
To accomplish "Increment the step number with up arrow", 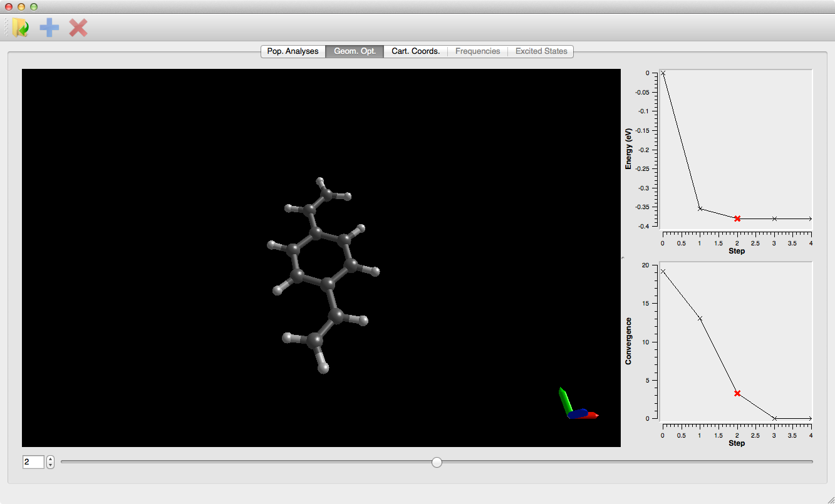I will [x=51, y=459].
